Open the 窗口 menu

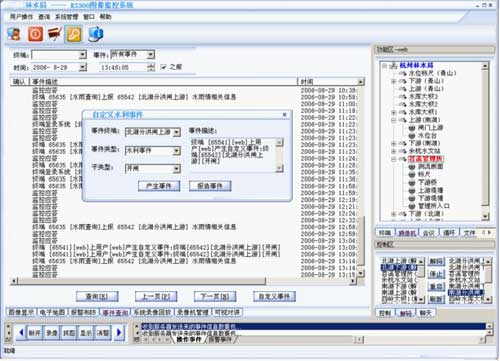click(89, 17)
